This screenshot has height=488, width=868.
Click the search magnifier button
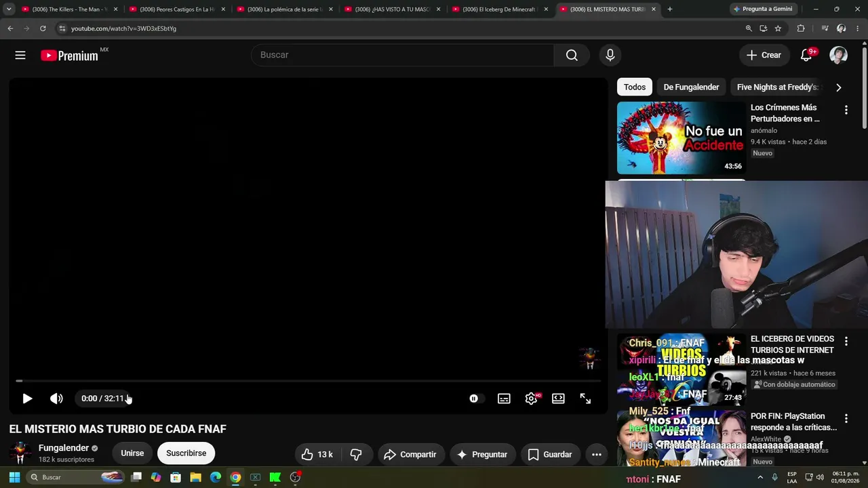point(572,55)
